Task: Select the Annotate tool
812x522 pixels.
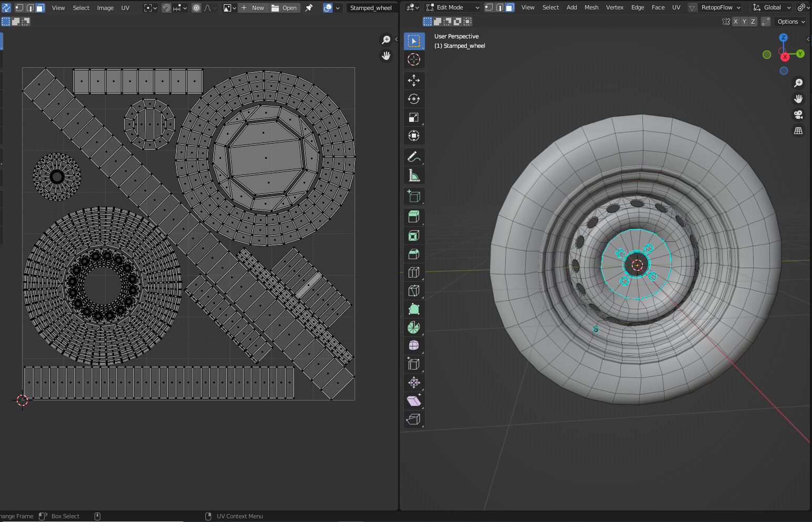Action: [414, 156]
